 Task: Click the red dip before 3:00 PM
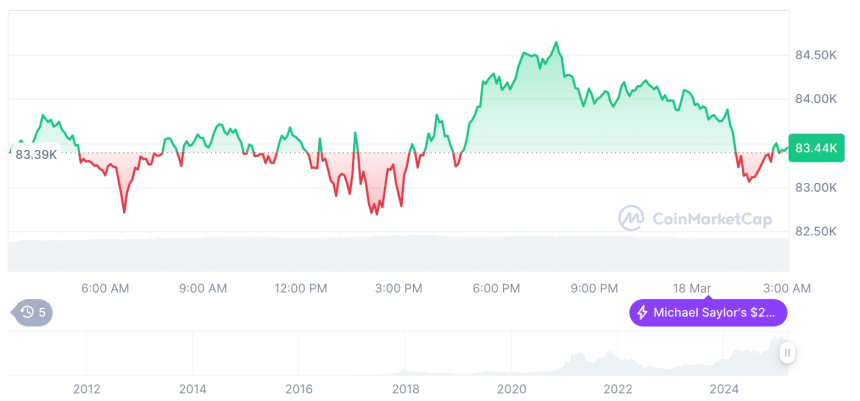coord(376,213)
